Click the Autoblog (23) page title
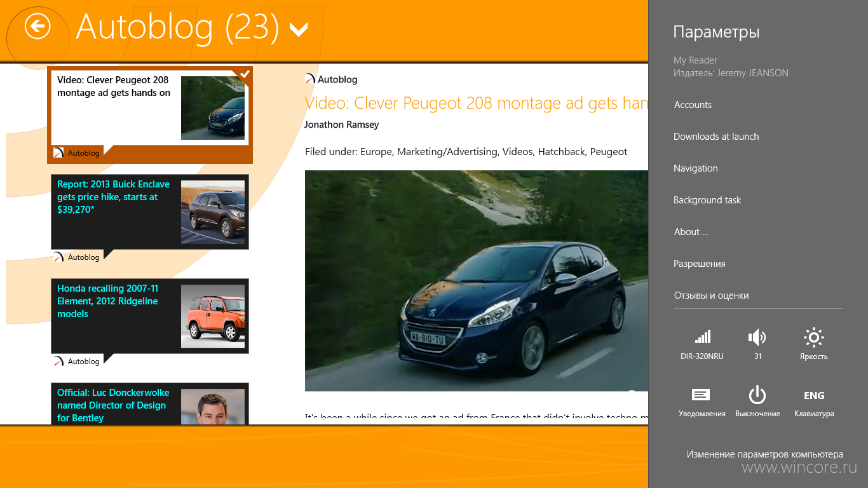This screenshot has height=488, width=868. [x=177, y=27]
